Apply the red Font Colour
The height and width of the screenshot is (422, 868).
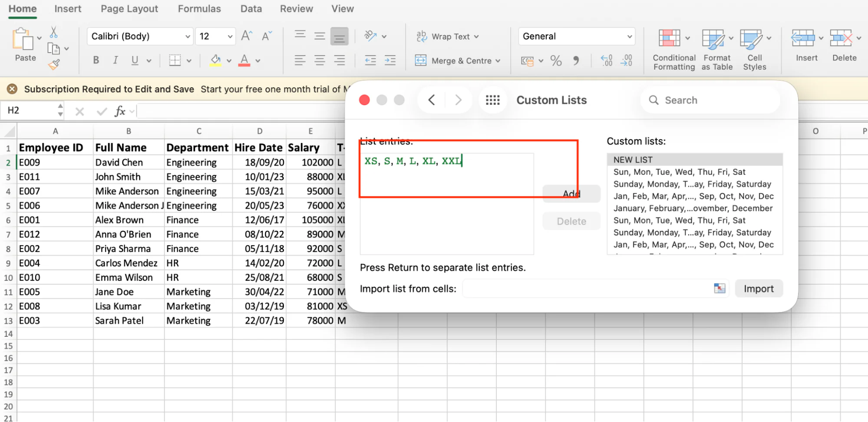tap(244, 60)
